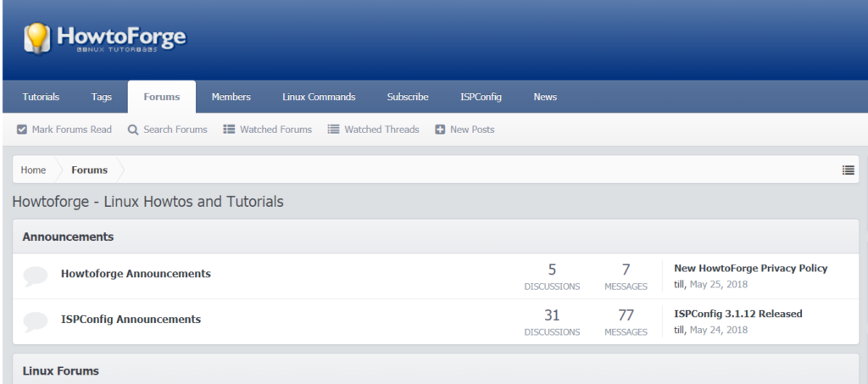Open the Howtoforge Announcements forum

point(136,273)
